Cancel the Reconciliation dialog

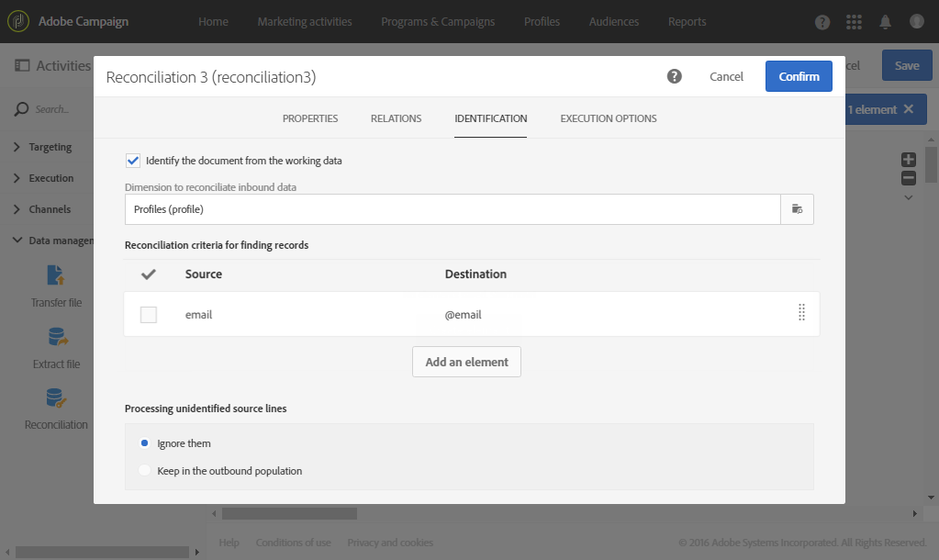pos(726,76)
